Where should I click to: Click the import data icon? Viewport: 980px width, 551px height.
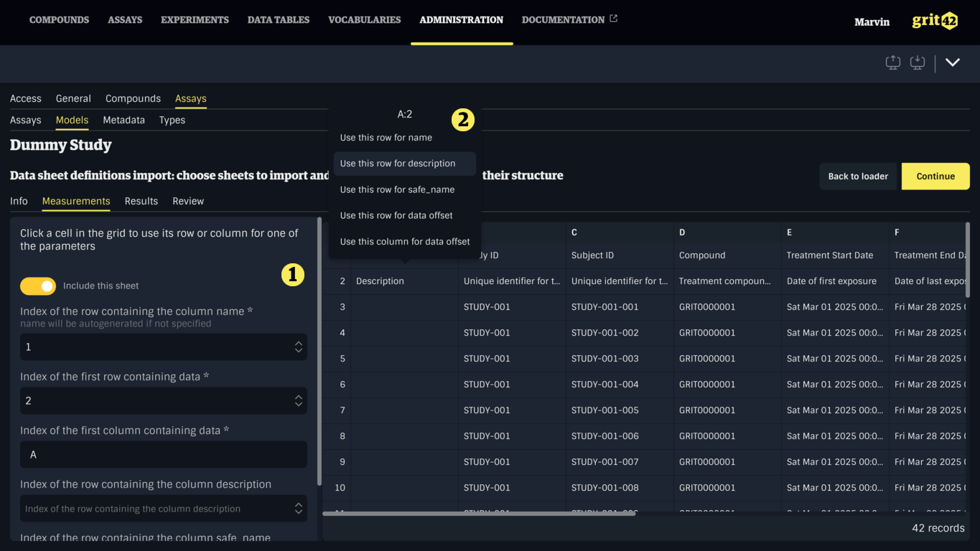click(918, 62)
